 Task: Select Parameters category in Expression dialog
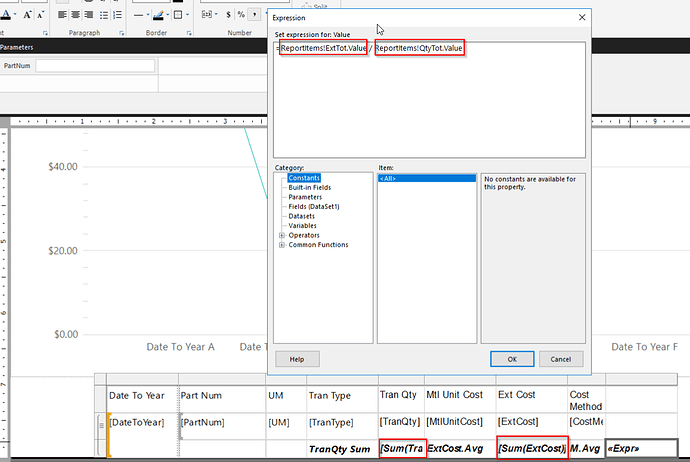pos(305,197)
